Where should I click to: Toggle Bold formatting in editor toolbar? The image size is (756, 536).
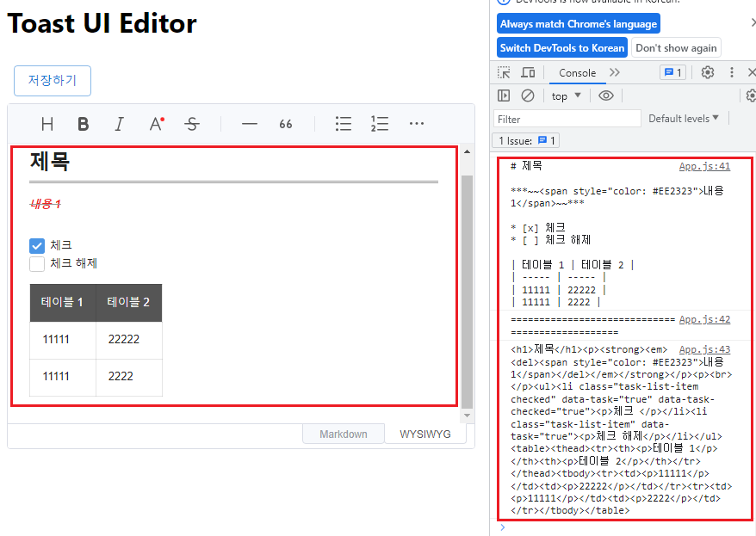click(x=84, y=124)
